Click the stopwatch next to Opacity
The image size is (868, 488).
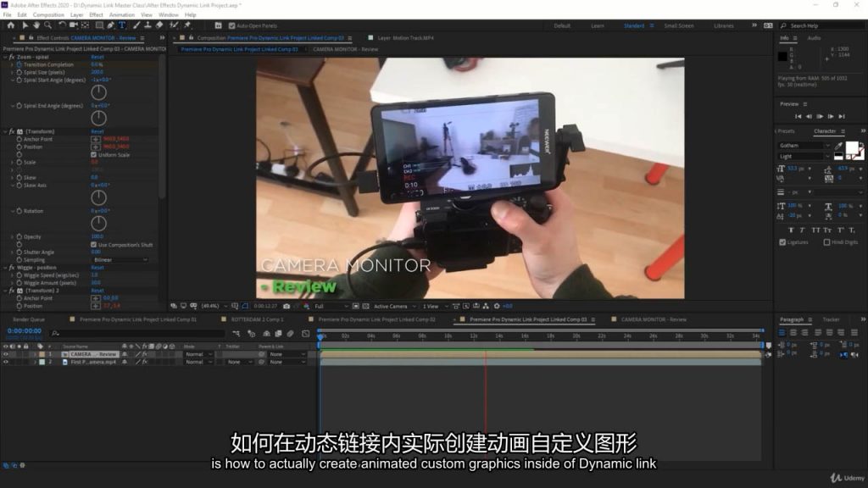point(19,237)
